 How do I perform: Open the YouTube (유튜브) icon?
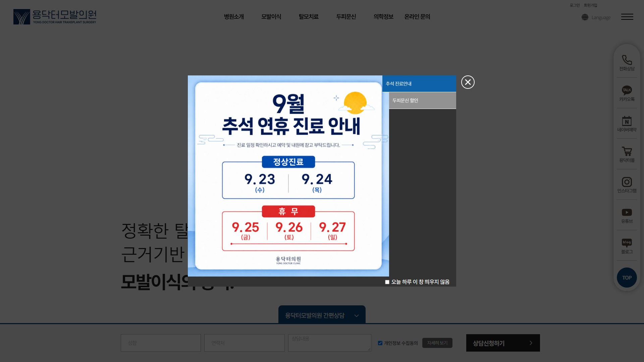pos(627,216)
